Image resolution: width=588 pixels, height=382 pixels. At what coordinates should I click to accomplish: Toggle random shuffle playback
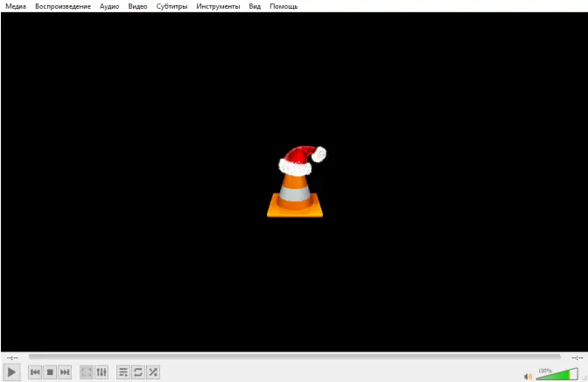[153, 372]
